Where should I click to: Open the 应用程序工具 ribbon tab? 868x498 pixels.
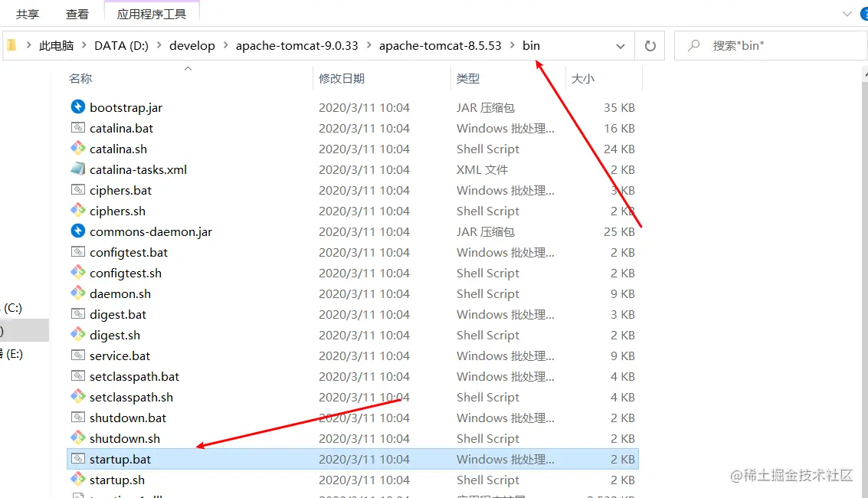click(x=151, y=14)
